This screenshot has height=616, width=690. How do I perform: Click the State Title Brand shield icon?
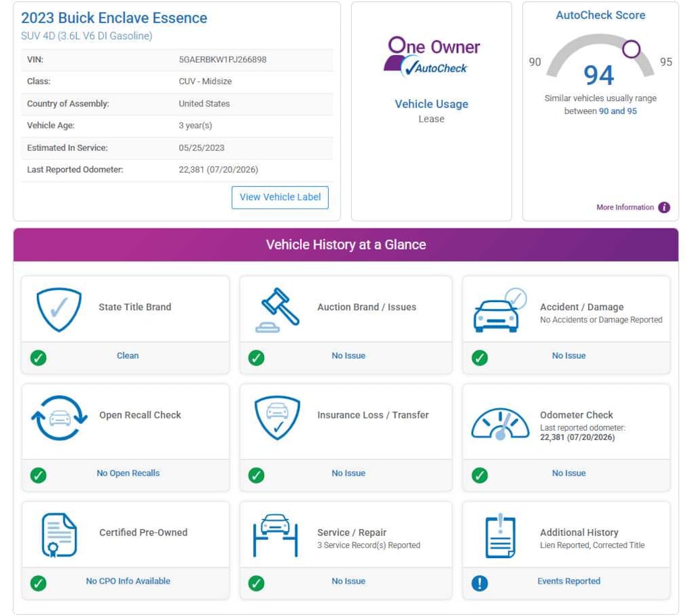coord(59,310)
